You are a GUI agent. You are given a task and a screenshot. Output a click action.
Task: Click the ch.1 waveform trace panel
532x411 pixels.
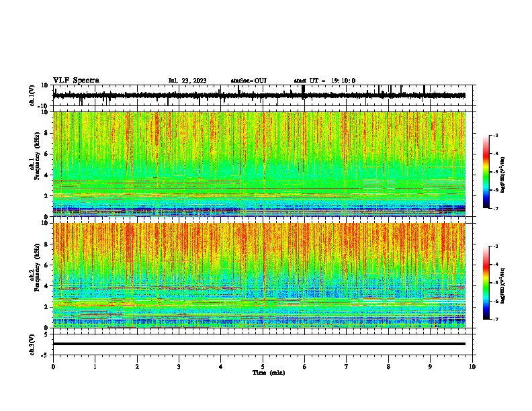264,95
